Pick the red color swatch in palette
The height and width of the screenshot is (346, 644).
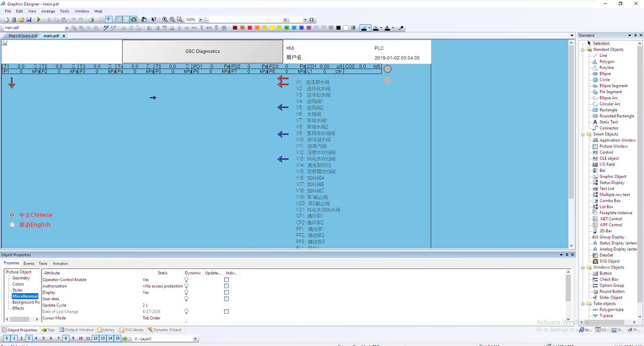click(251, 28)
